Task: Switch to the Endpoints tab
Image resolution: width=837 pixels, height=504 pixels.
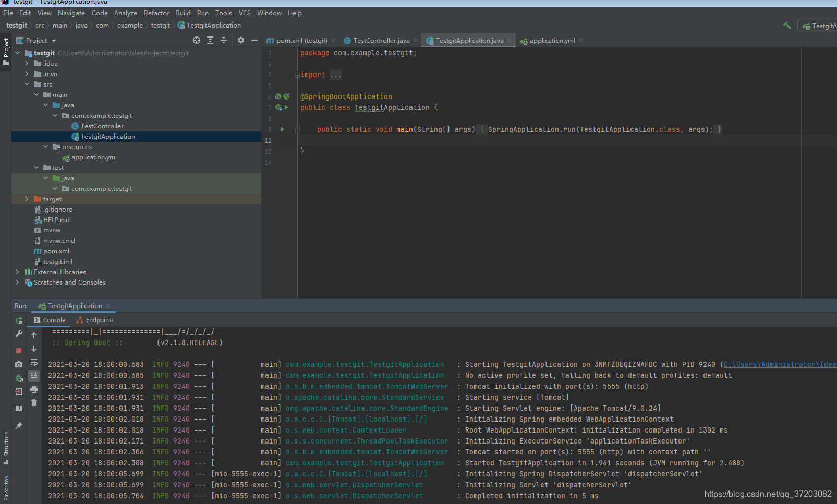Action: click(99, 319)
